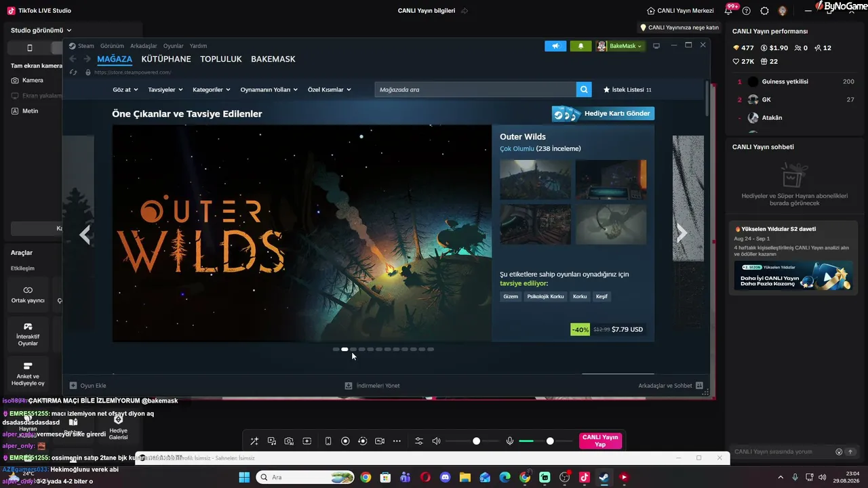Open the Outer Wilds featured banner
The image size is (868, 488).
(302, 233)
